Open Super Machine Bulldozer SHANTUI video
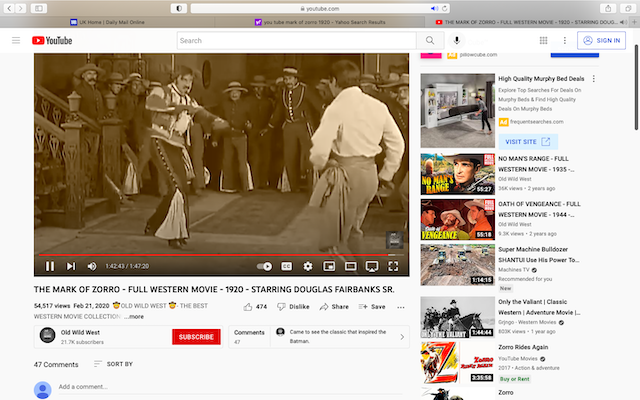 click(538, 255)
